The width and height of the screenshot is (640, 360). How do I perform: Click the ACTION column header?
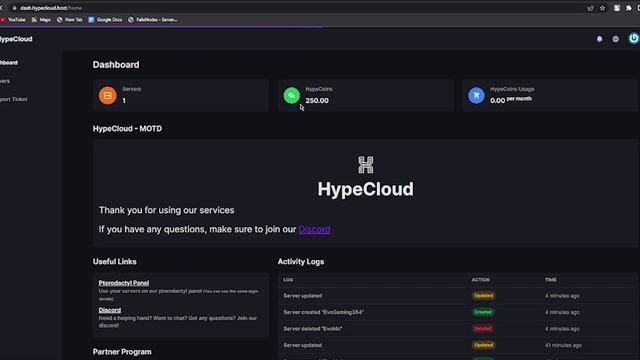pyautogui.click(x=480, y=280)
